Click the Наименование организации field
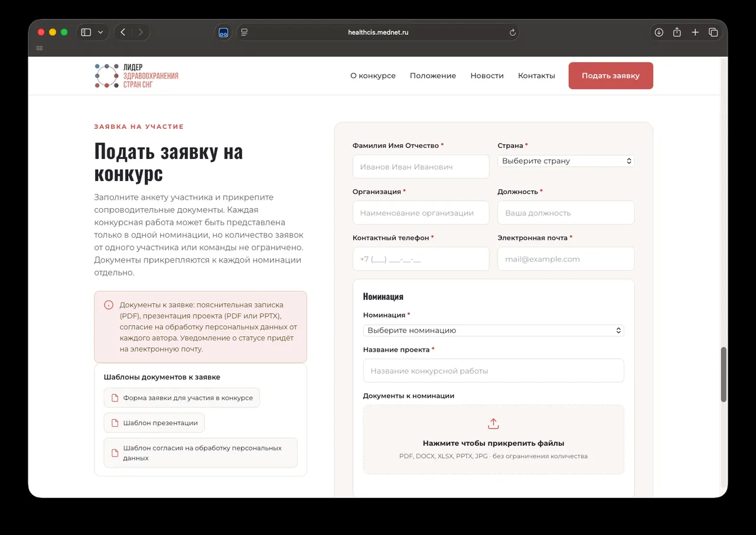 click(421, 213)
